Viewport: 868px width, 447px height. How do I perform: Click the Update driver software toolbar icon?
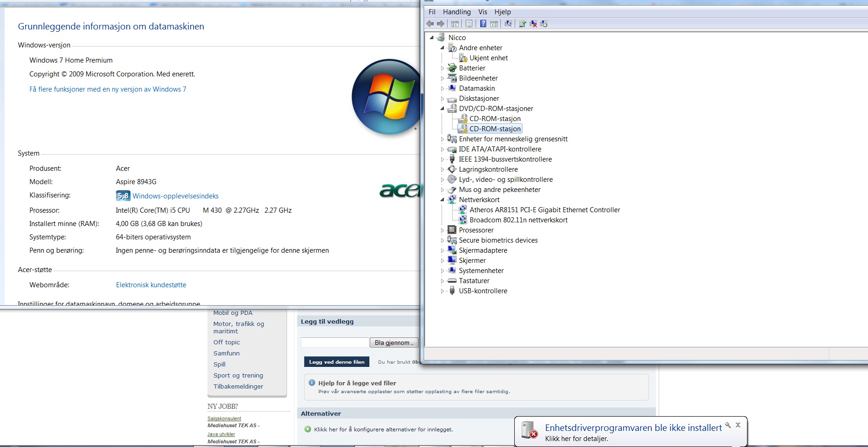click(523, 23)
